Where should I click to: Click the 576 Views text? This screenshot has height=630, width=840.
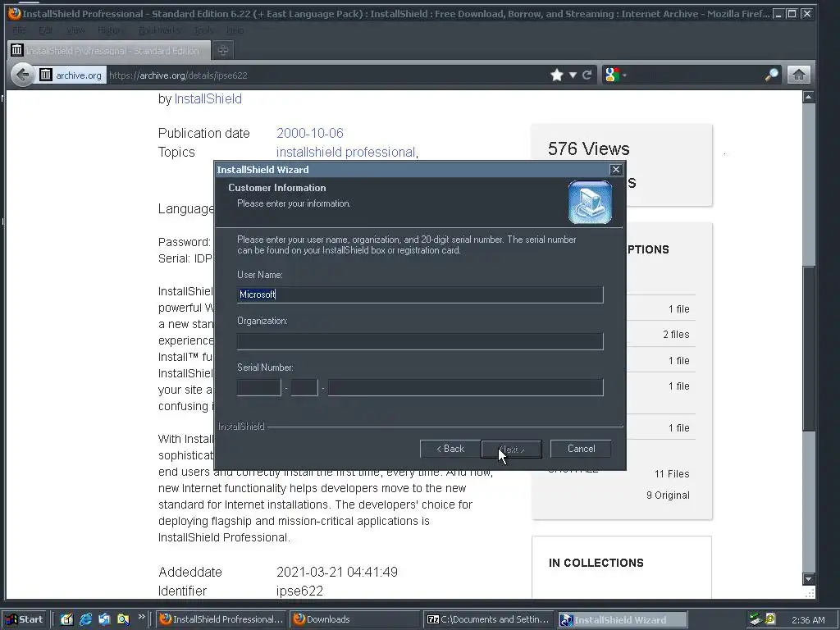coord(588,149)
